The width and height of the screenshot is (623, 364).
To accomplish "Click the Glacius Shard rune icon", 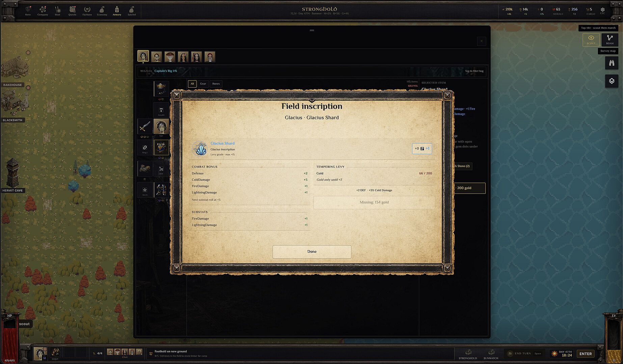I will pyautogui.click(x=200, y=149).
